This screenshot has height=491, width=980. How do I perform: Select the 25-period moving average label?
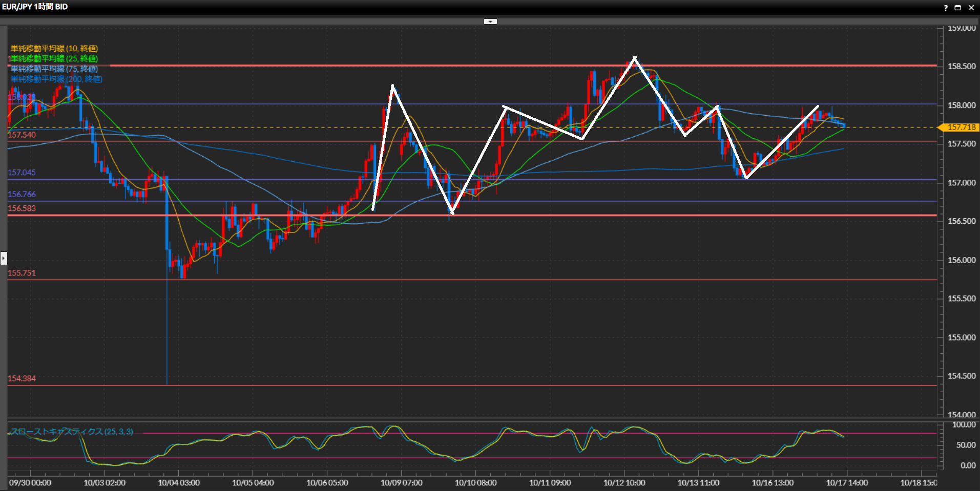(54, 59)
